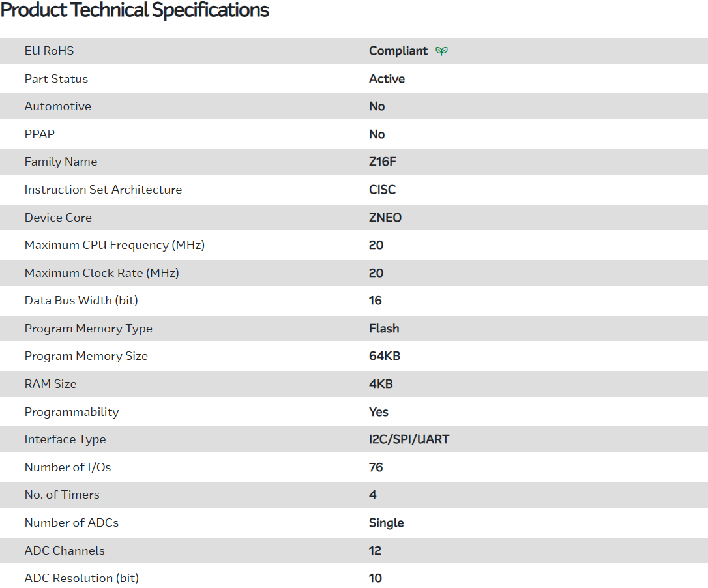Click the Part Status Active value
Viewport: 708px width, 588px height.
tap(387, 79)
